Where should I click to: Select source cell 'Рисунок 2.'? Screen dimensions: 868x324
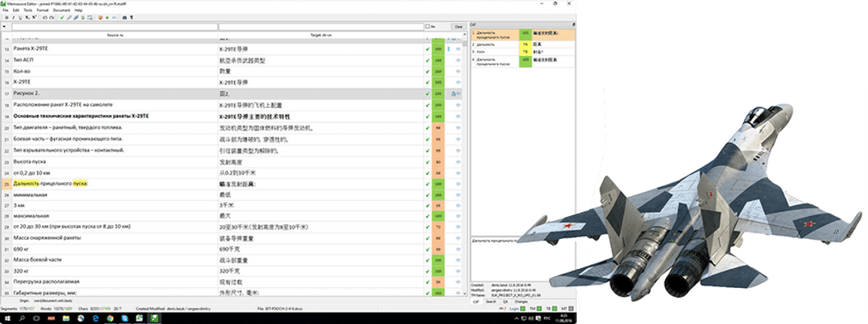pyautogui.click(x=114, y=93)
